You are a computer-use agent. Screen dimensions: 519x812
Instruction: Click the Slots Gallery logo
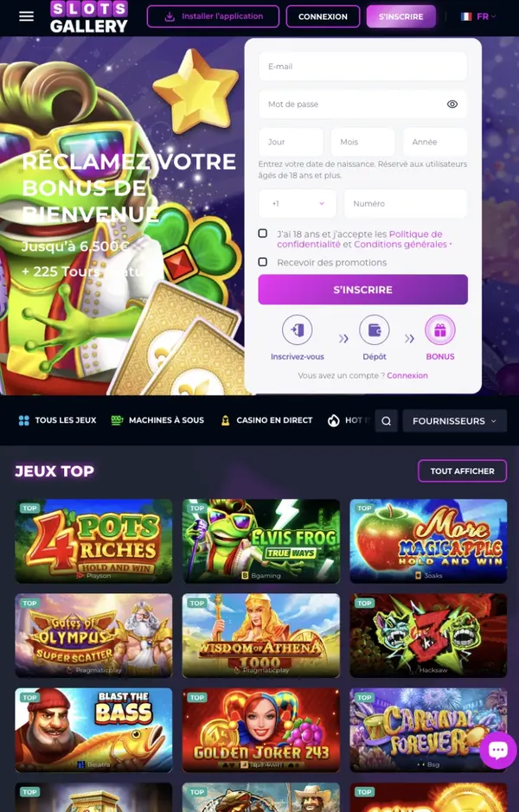[x=89, y=17]
